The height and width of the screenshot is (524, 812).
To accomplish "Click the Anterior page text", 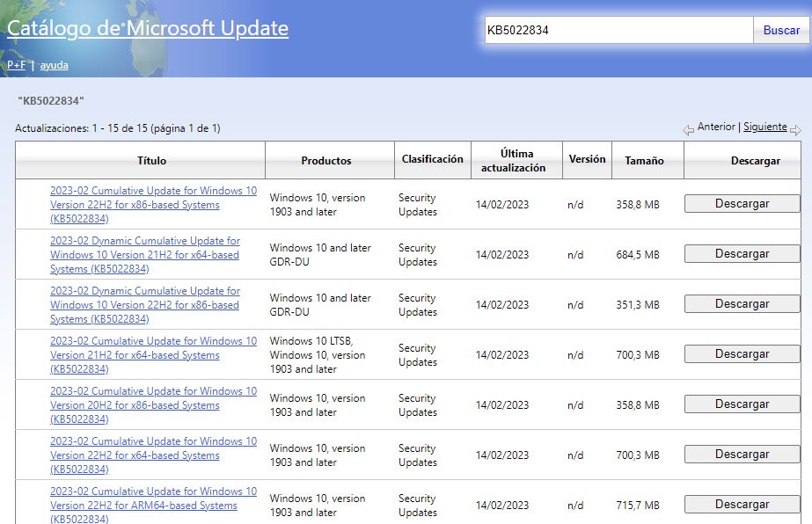I will pyautogui.click(x=716, y=127).
